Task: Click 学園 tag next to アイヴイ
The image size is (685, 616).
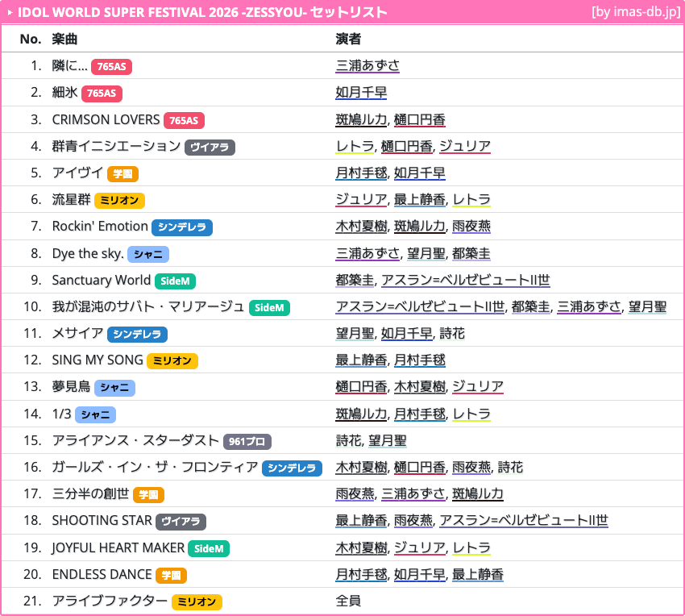Action: 122,173
